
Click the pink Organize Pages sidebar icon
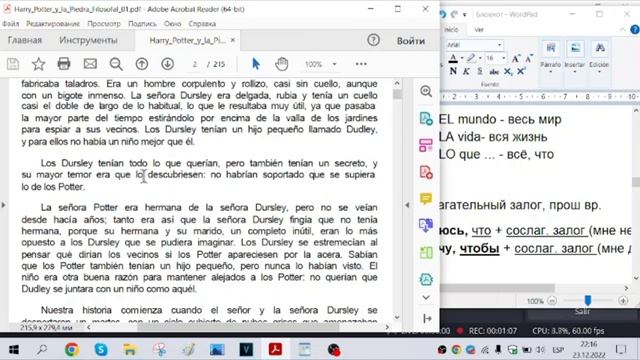pos(426,145)
